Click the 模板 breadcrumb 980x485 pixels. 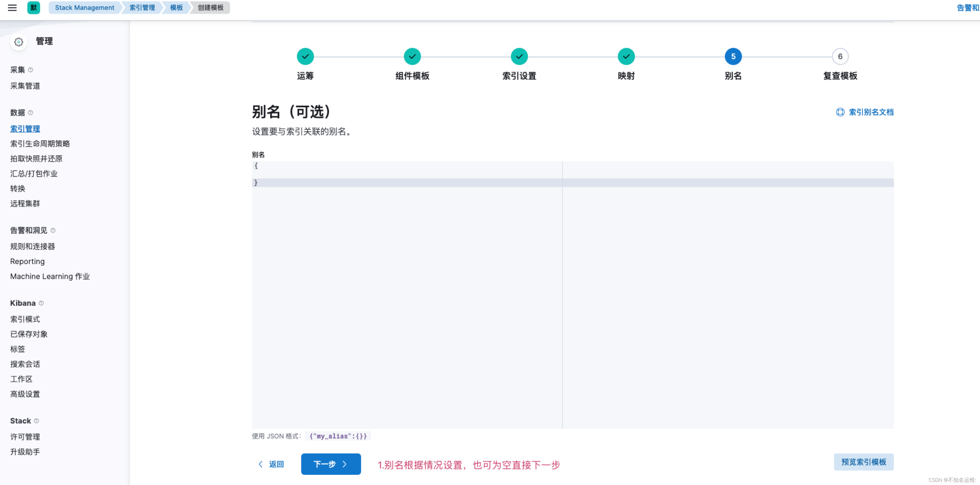tap(176, 7)
